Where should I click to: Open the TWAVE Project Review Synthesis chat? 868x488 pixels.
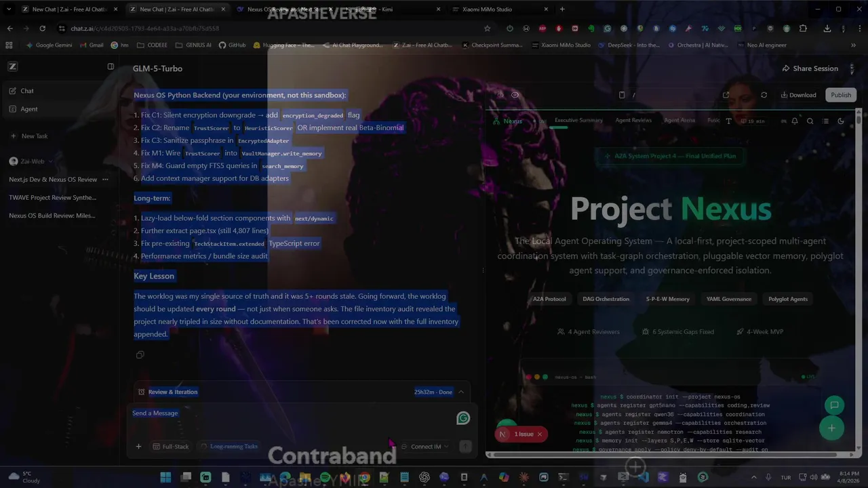click(x=53, y=198)
